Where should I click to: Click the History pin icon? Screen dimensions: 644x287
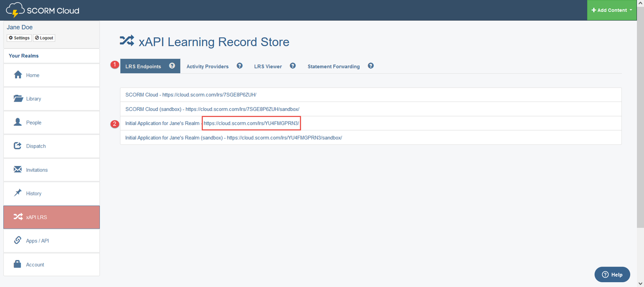(x=18, y=193)
